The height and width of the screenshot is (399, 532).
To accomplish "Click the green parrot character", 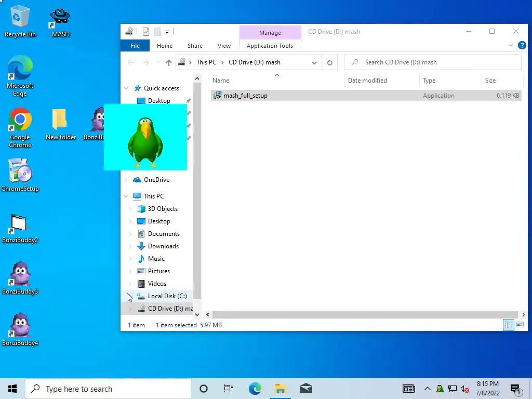I will [145, 142].
